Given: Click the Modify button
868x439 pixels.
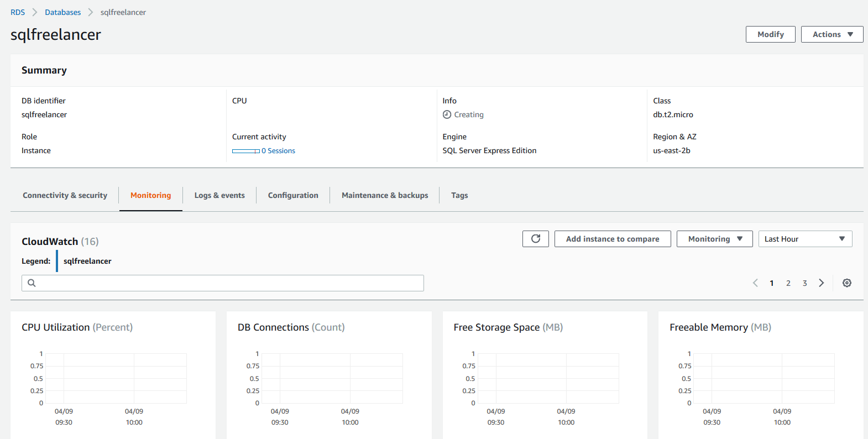Looking at the screenshot, I should coord(771,34).
